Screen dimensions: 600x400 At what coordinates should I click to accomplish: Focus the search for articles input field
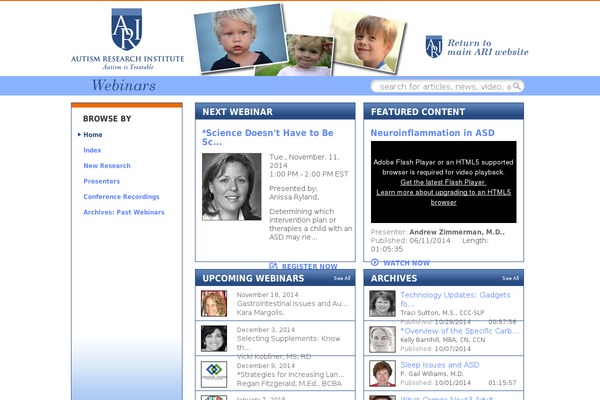(x=444, y=87)
